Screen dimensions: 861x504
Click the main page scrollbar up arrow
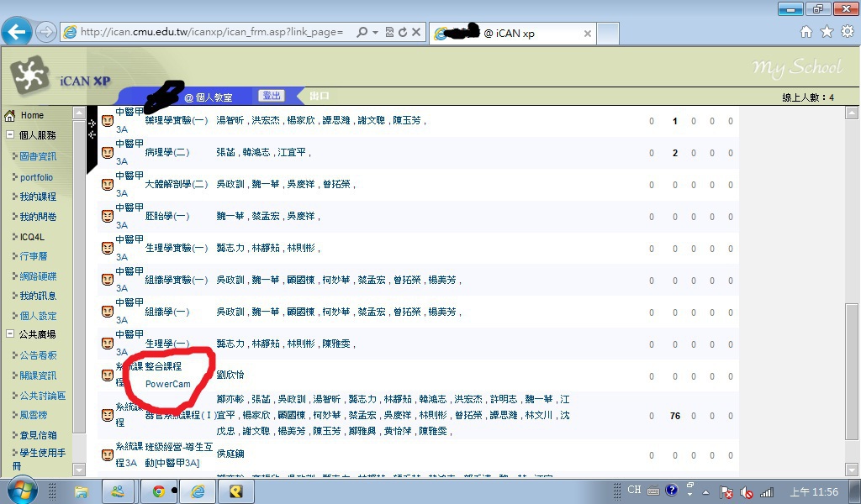pyautogui.click(x=852, y=113)
